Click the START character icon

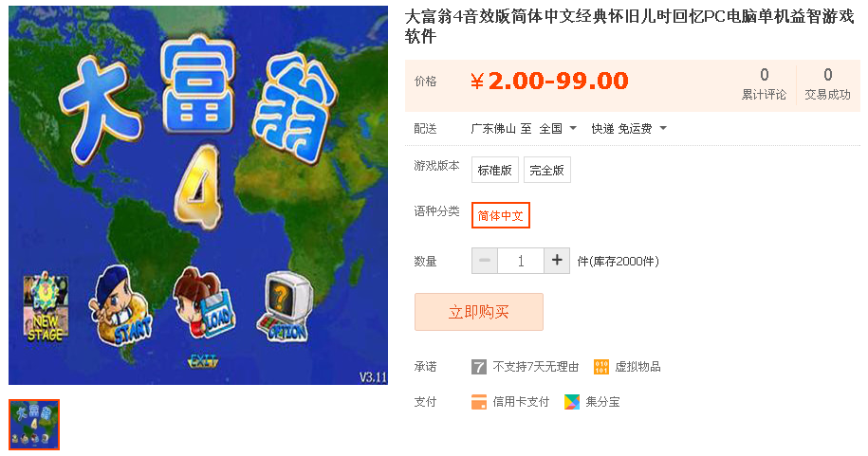pos(120,305)
